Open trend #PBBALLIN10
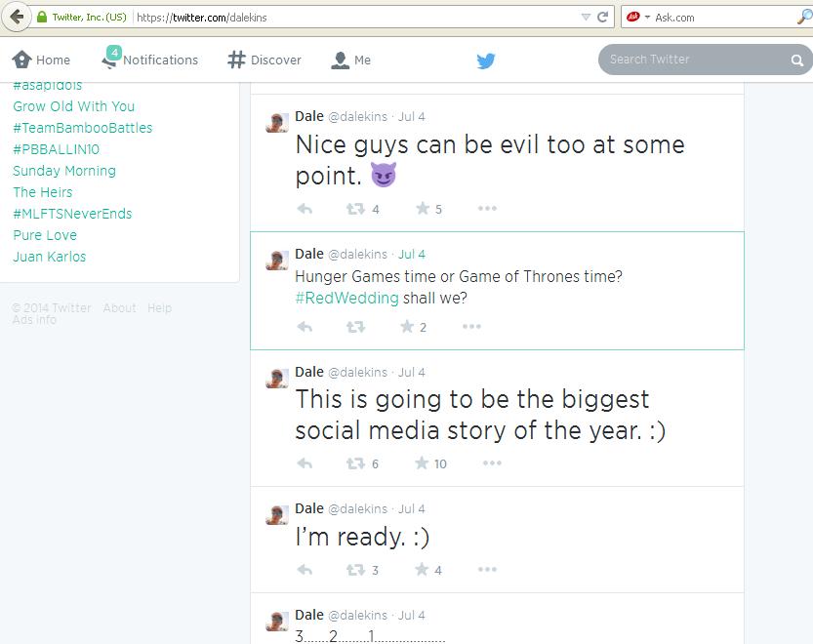Image resolution: width=813 pixels, height=644 pixels. 56,149
